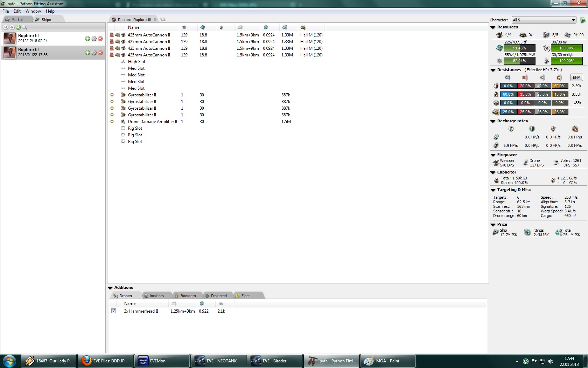Open EVEMon from the taskbar
This screenshot has height=368, width=588.
tap(161, 361)
